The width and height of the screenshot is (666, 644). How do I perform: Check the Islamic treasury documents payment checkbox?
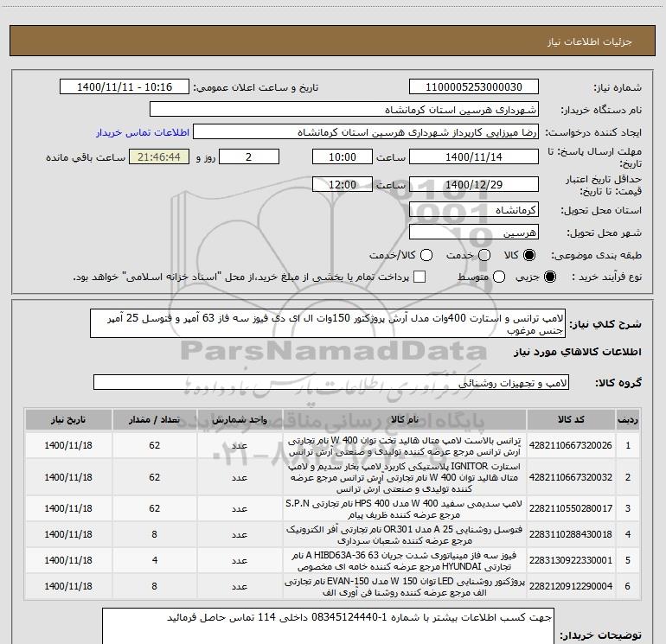pos(419,277)
